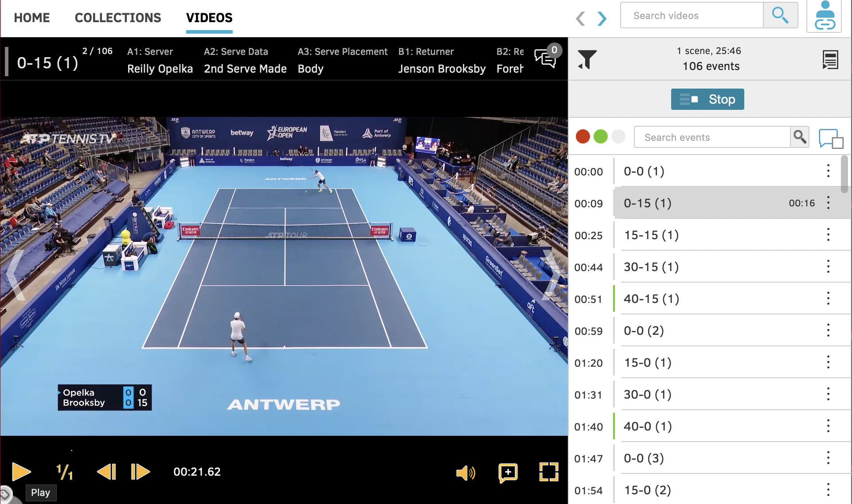The width and height of the screenshot is (852, 504).
Task: Open options menu for 30-15 (1) event
Action: [828, 267]
